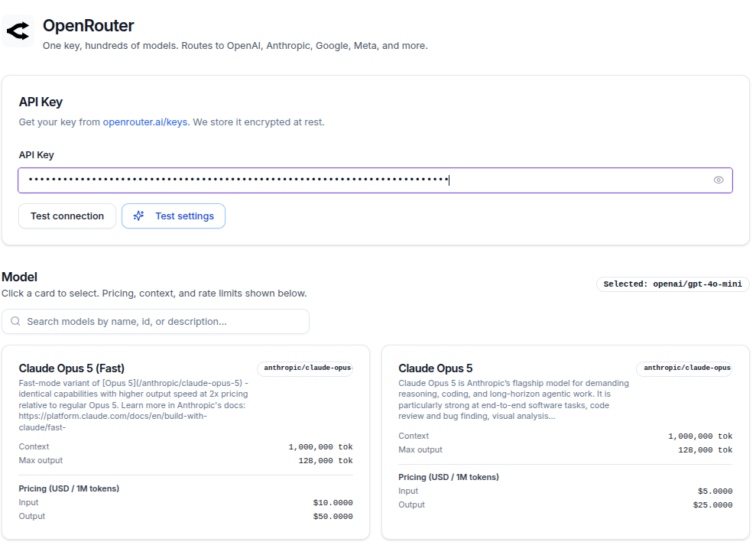Click model ID badge on Claude Opus 5 (Fast) card
This screenshot has width=756, height=545.
point(305,368)
